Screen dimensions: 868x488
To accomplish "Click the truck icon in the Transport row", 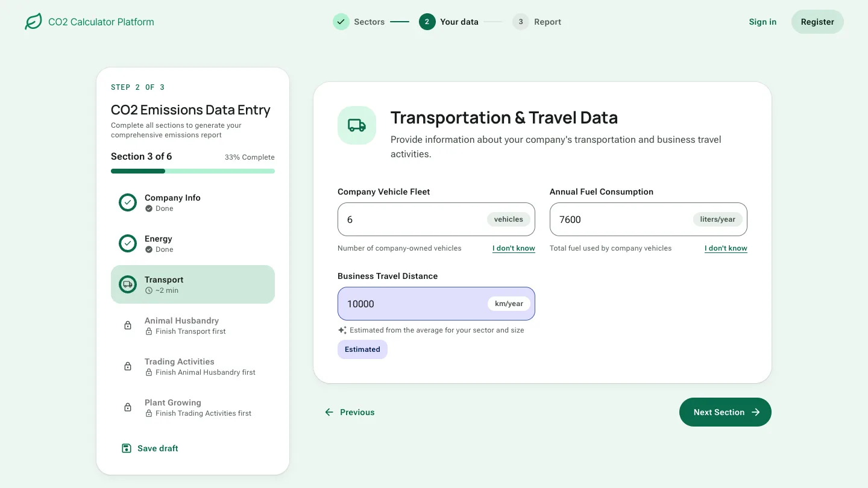I will click(x=128, y=284).
